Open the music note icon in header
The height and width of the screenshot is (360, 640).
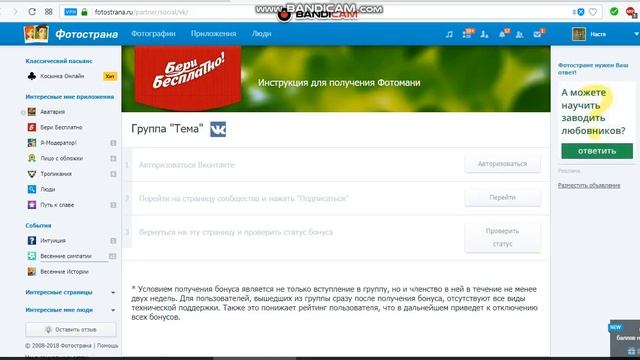(449, 34)
